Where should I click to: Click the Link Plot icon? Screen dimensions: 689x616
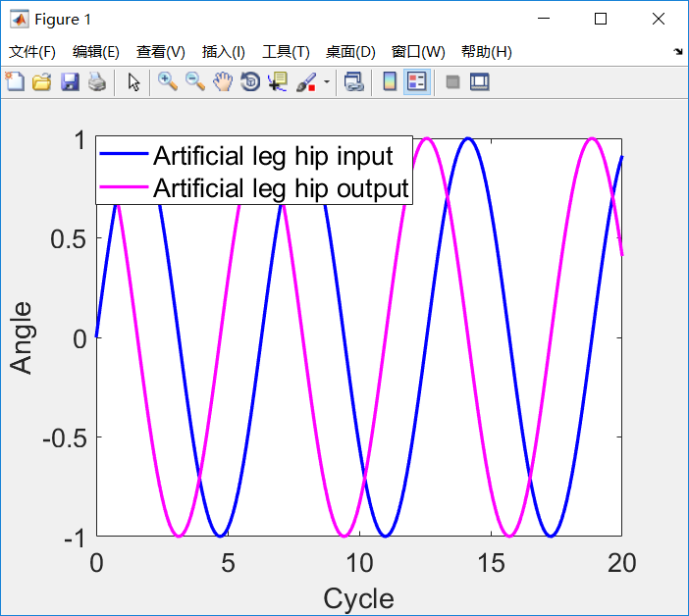tap(354, 81)
